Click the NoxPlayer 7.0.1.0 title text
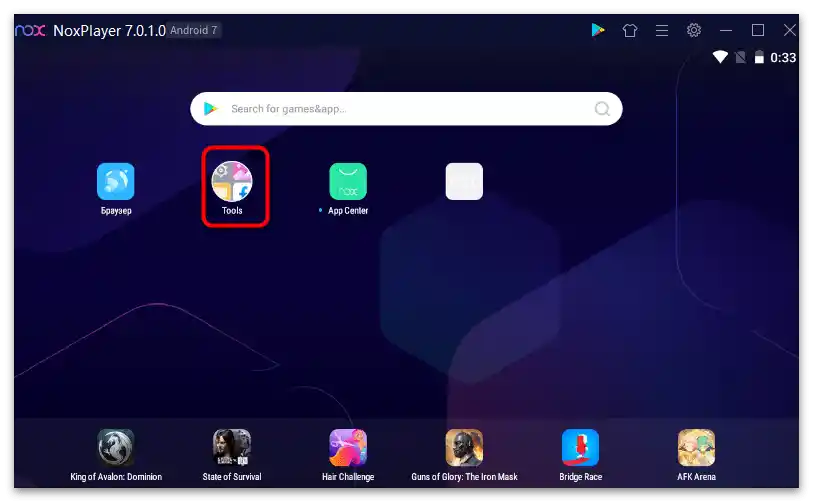 [x=109, y=31]
